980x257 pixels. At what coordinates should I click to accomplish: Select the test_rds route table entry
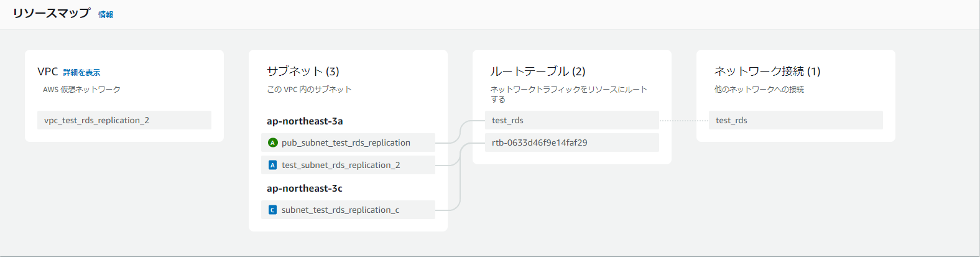click(507, 120)
